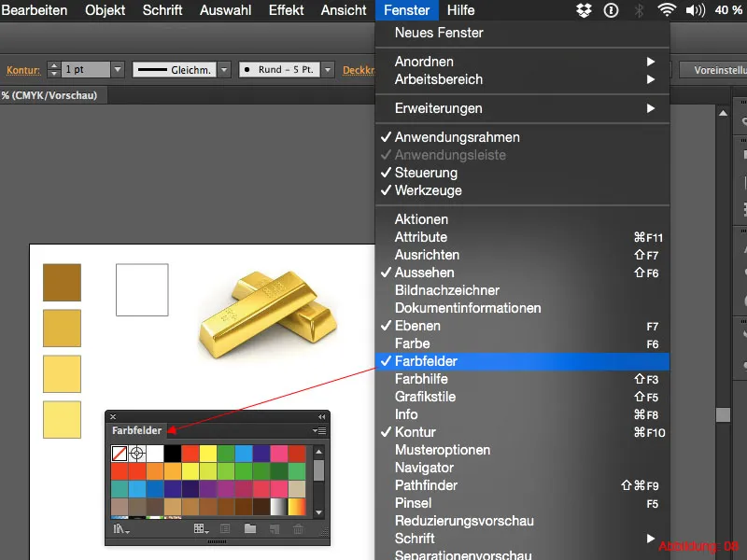Screen dimensions: 747x560
Task: Toggle the Ebenen panel entry
Action: 522,326
